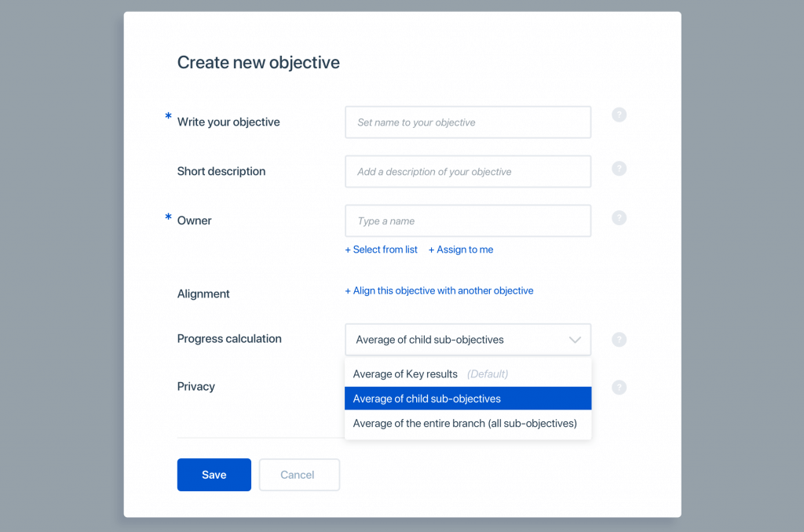The height and width of the screenshot is (532, 804).
Task: Click Align this objective with another objective
Action: click(x=439, y=290)
